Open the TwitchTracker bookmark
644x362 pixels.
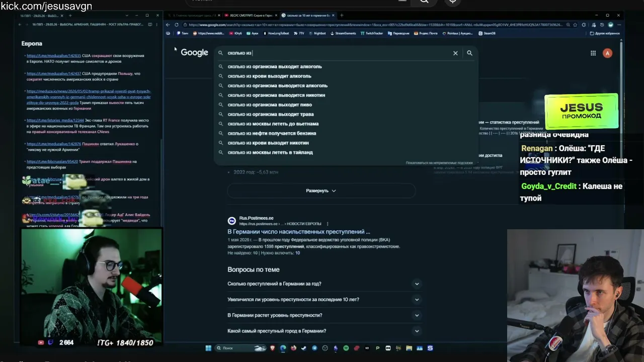(x=372, y=33)
